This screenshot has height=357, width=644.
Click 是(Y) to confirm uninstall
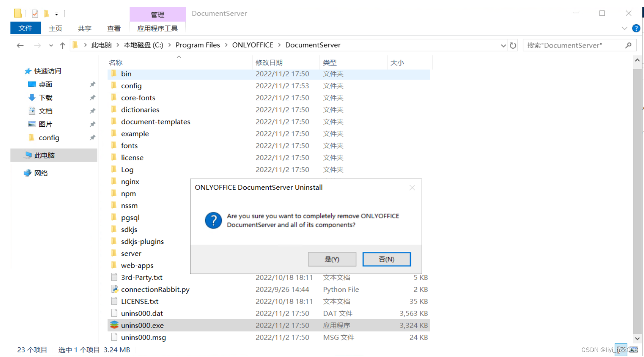click(332, 259)
